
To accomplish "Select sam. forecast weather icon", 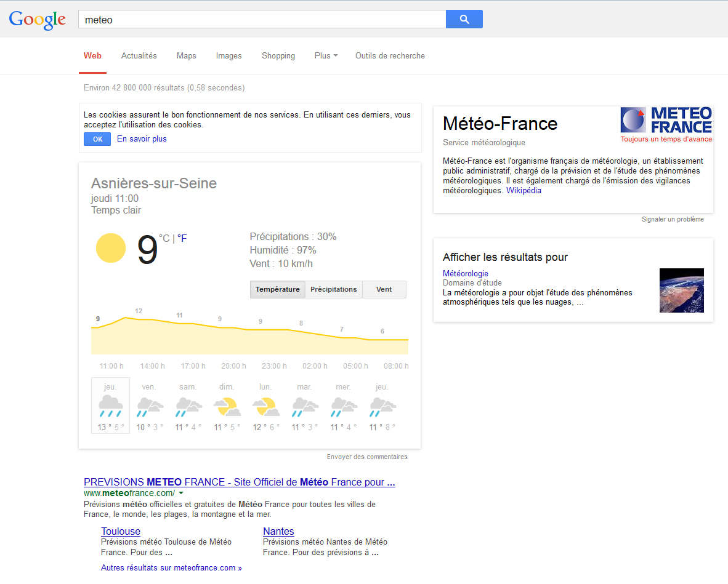I will pyautogui.click(x=188, y=406).
